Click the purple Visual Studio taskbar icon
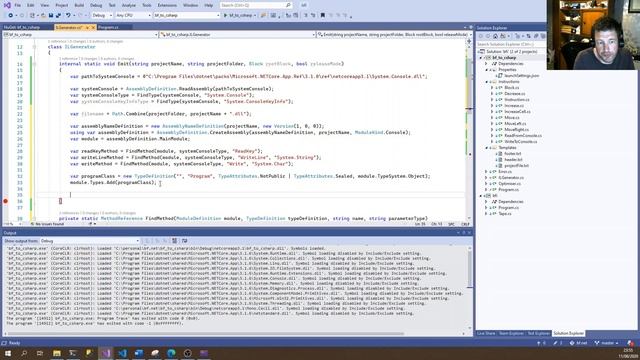640x360 pixels. tap(106, 353)
